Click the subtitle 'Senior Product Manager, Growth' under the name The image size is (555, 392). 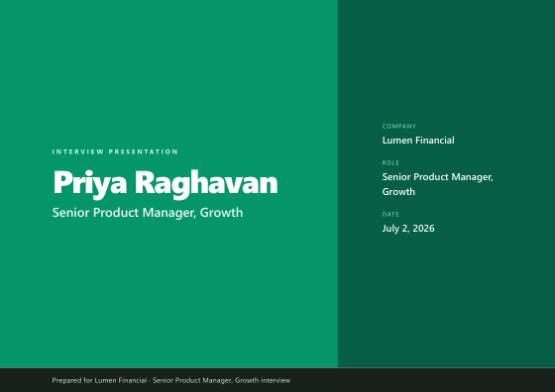(148, 213)
